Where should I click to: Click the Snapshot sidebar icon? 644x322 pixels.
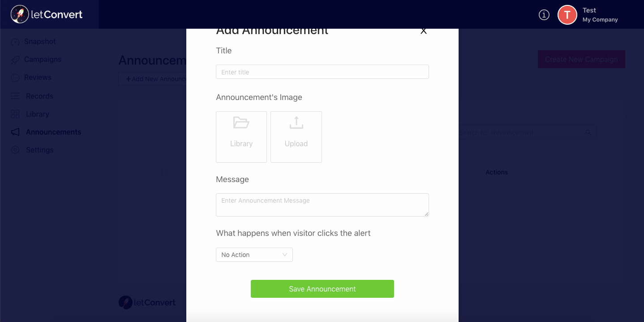pos(15,42)
